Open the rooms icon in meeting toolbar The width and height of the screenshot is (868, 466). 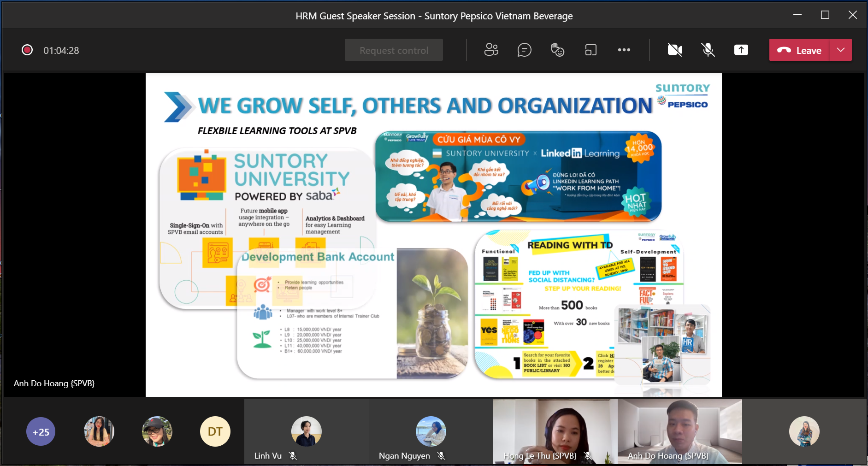[591, 50]
